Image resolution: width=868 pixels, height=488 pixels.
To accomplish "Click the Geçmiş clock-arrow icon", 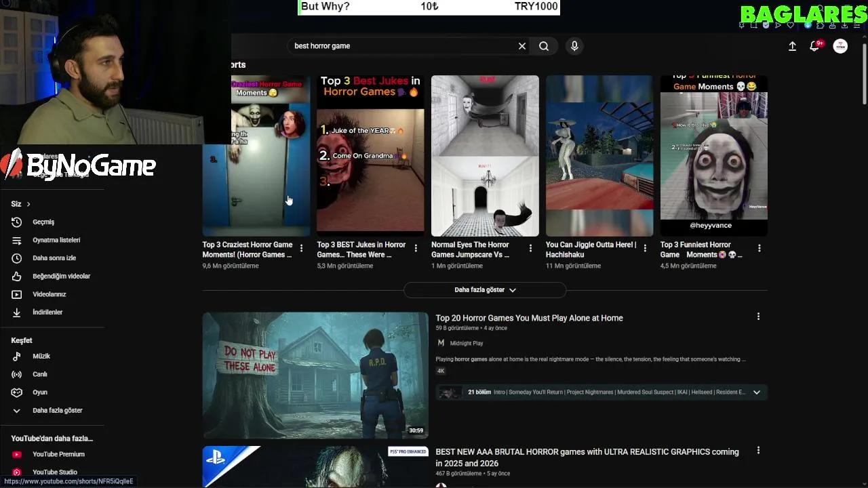I will [x=17, y=222].
